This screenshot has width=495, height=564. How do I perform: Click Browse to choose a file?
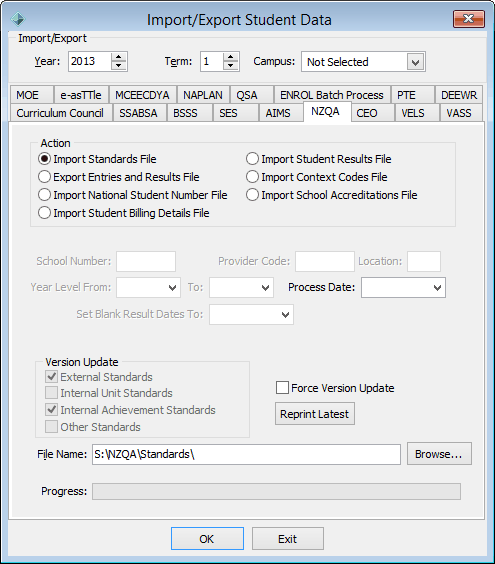(439, 454)
